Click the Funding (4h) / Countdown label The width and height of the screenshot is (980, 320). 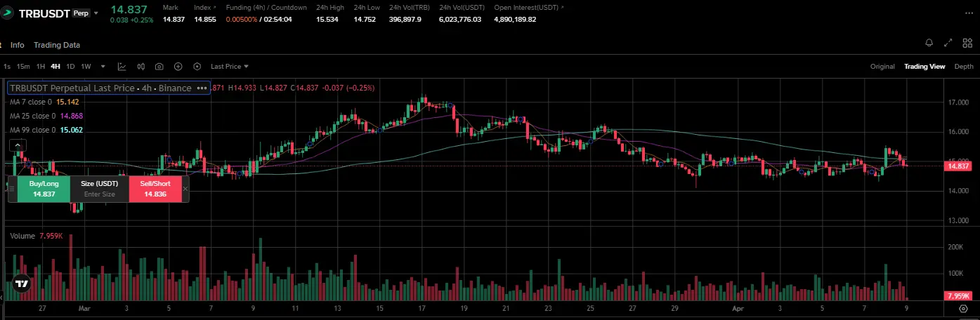(x=266, y=7)
